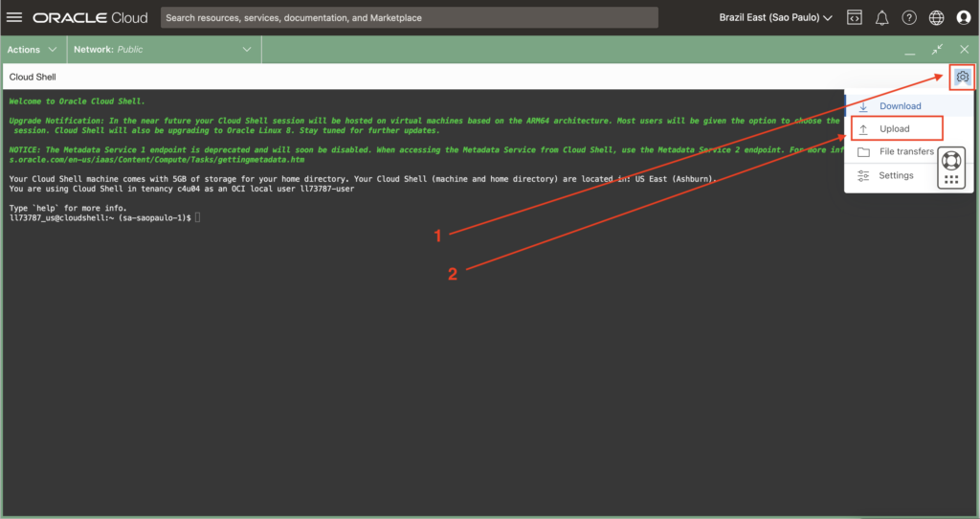This screenshot has height=519, width=980.
Task: Open the hamburger navigation menu
Action: tap(14, 17)
